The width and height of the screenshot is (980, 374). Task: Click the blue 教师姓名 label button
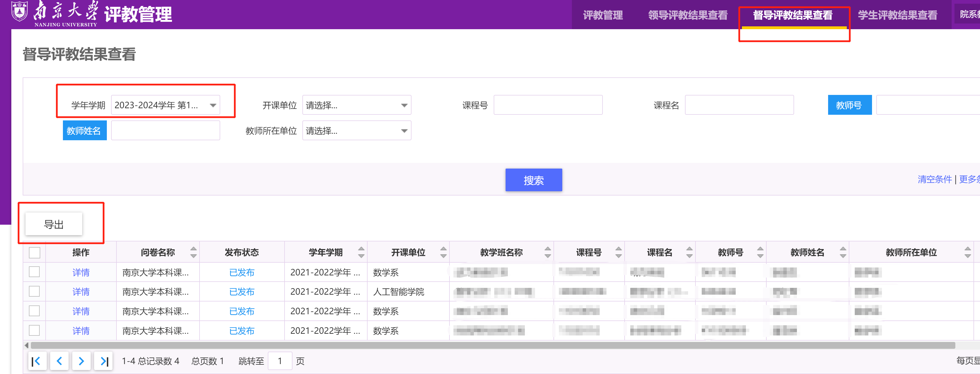point(84,131)
